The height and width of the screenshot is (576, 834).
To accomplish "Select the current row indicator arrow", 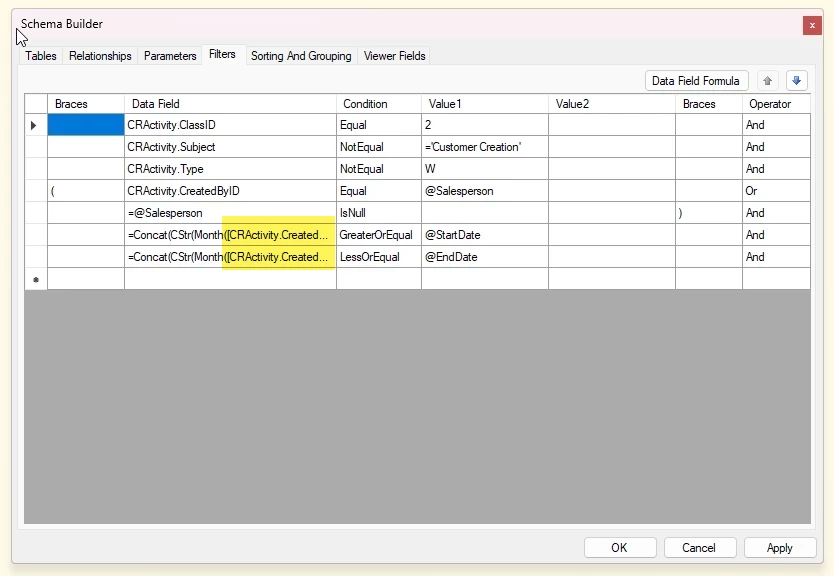I will tap(36, 125).
